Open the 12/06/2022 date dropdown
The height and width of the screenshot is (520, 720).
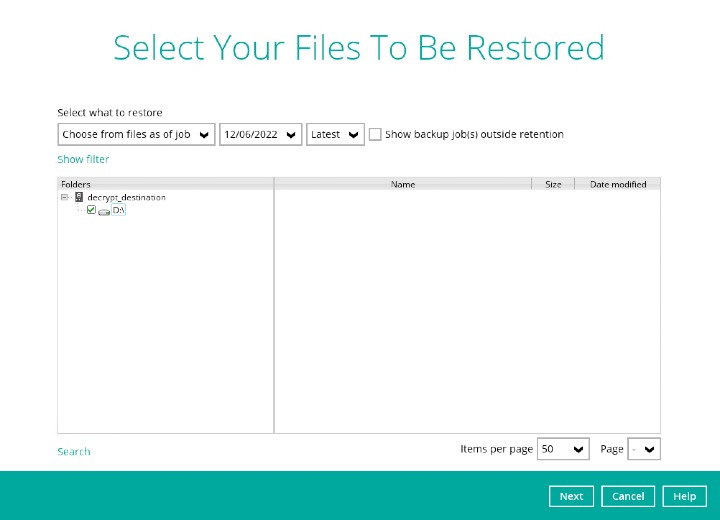click(260, 134)
